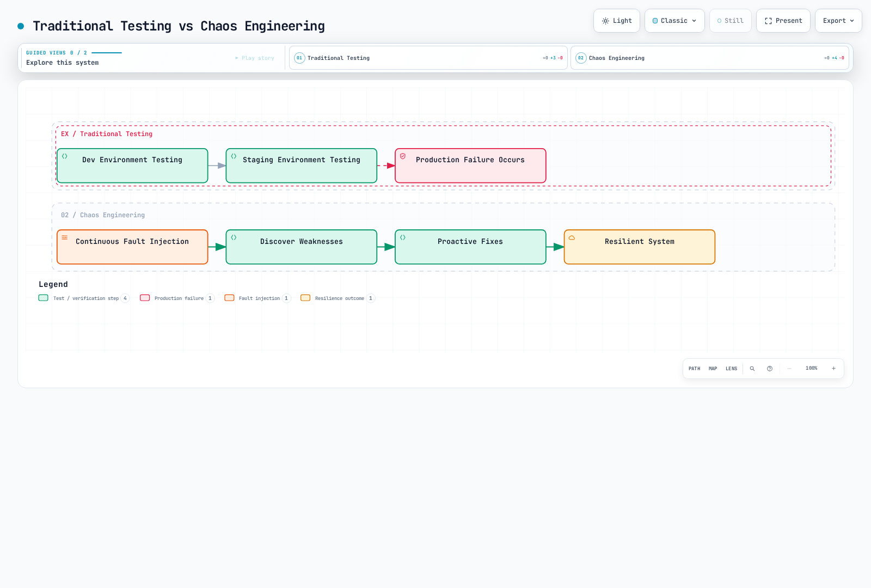The height and width of the screenshot is (588, 871).
Task: Click the Fault injection legend entry
Action: (x=257, y=298)
